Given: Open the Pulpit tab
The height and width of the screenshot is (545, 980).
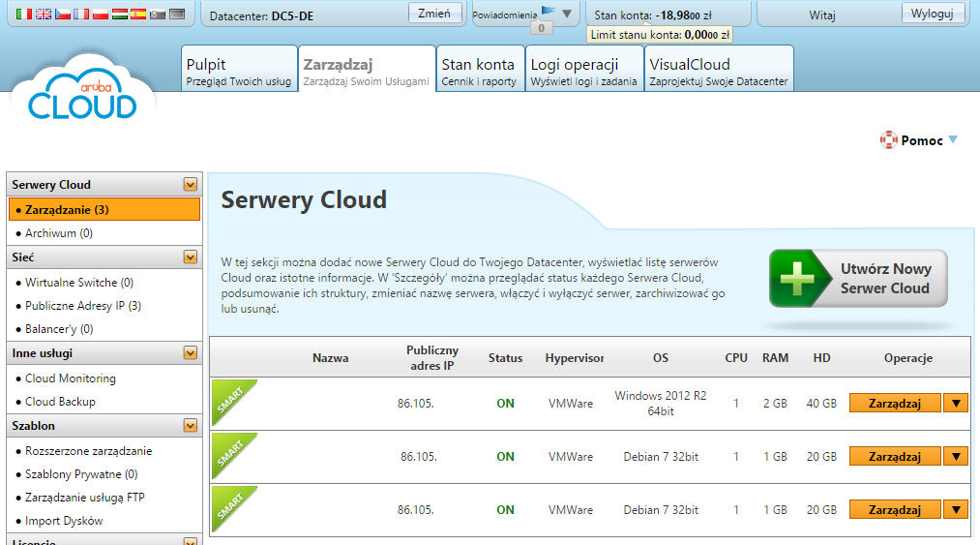Looking at the screenshot, I should click(x=239, y=68).
